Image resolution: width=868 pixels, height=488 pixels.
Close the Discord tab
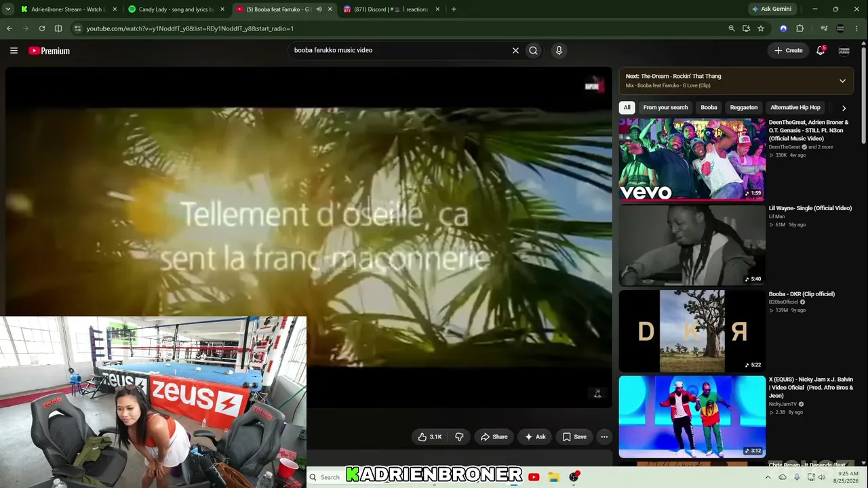click(437, 9)
